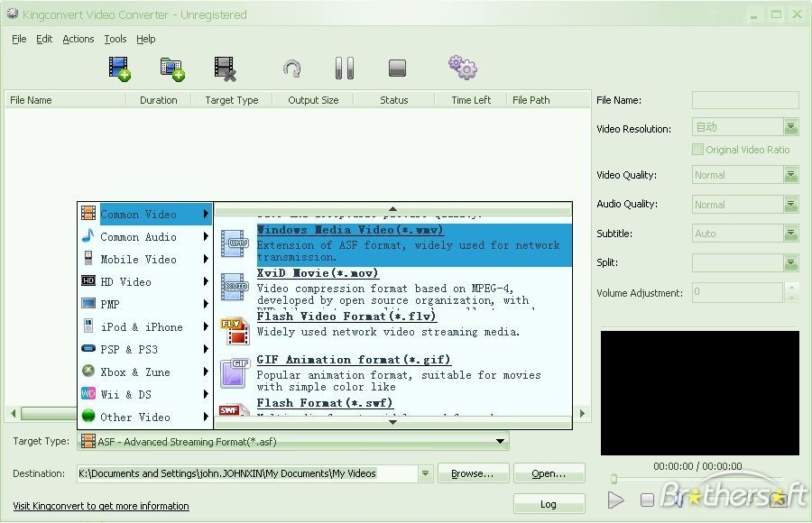Open the Video Quality dropdown
This screenshot has height=523, width=812.
click(x=790, y=175)
